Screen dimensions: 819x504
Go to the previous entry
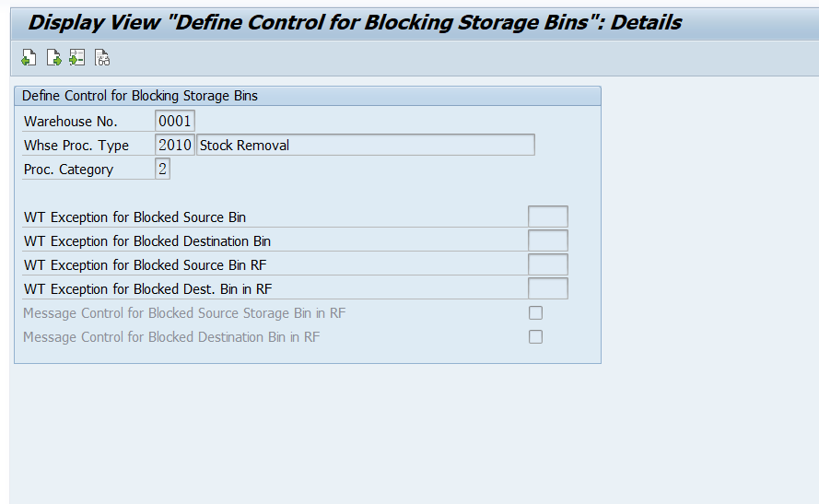coord(29,59)
